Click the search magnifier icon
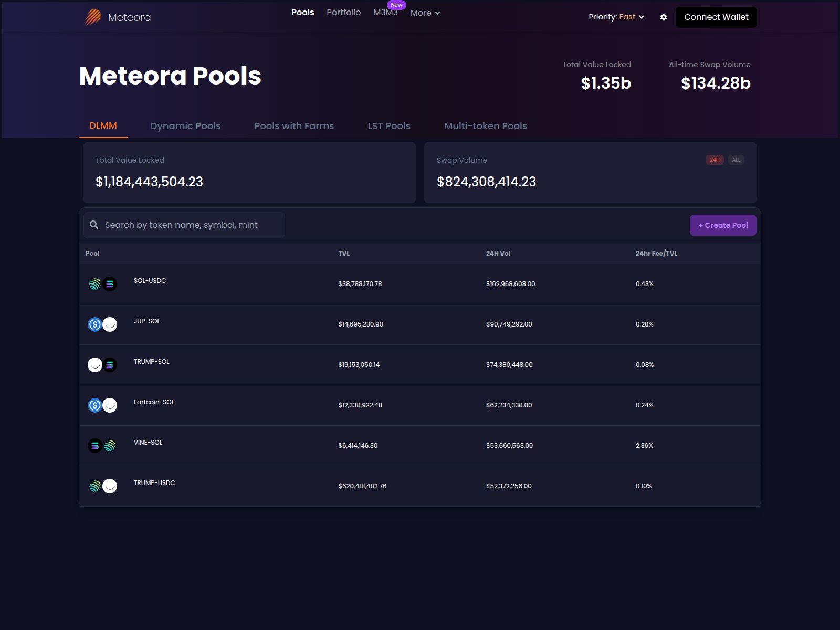This screenshot has height=630, width=840. [94, 225]
